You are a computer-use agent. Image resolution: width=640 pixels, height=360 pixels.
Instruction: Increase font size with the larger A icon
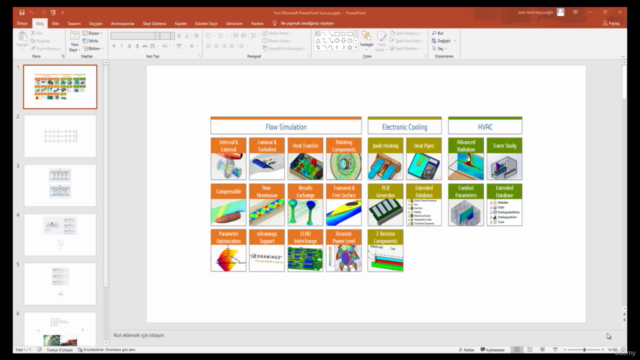[x=179, y=36]
